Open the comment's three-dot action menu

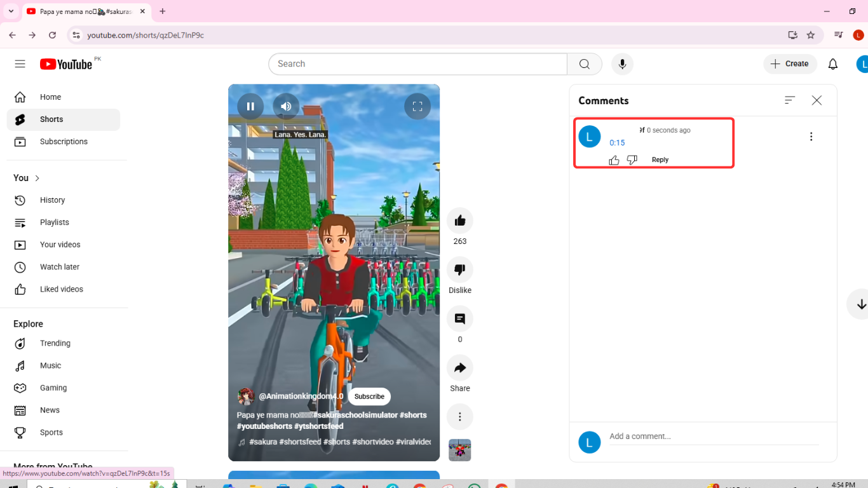point(811,137)
